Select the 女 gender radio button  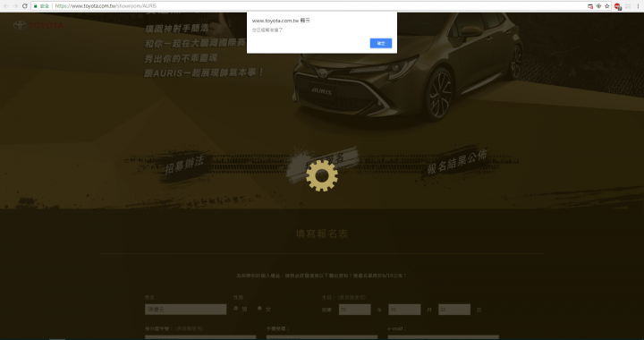[259, 309]
